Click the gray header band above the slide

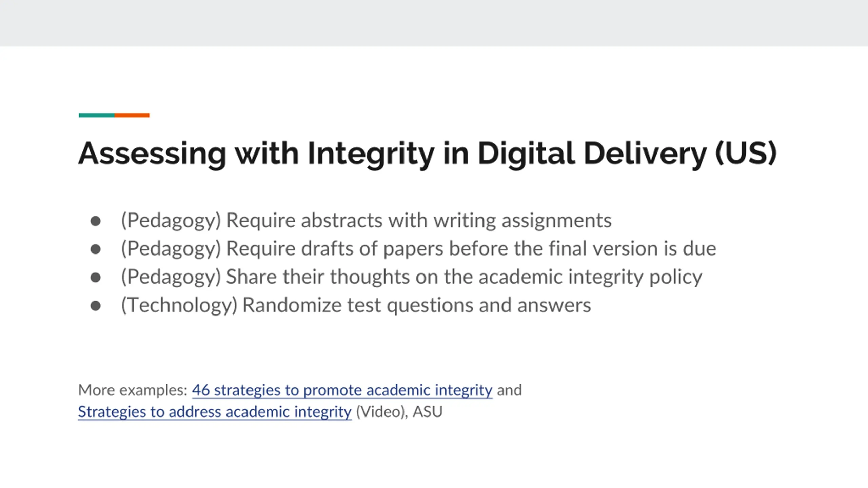(434, 23)
